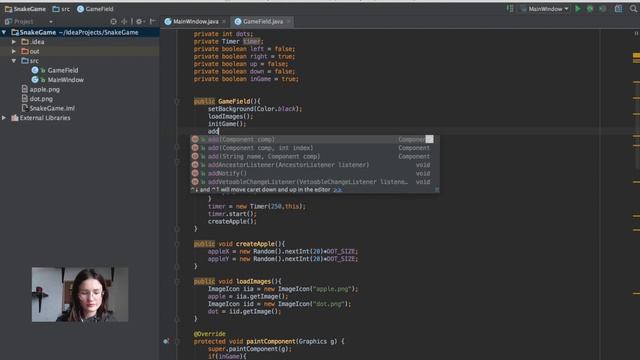Viewport: 640px width, 360px height.
Task: Click the Scroll from Source target icon
Action: pyautogui.click(x=113, y=22)
